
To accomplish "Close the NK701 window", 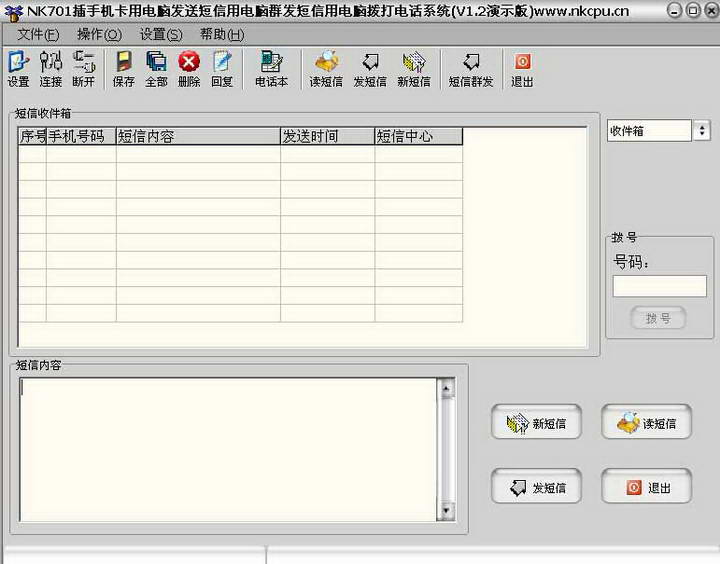I will point(711,10).
